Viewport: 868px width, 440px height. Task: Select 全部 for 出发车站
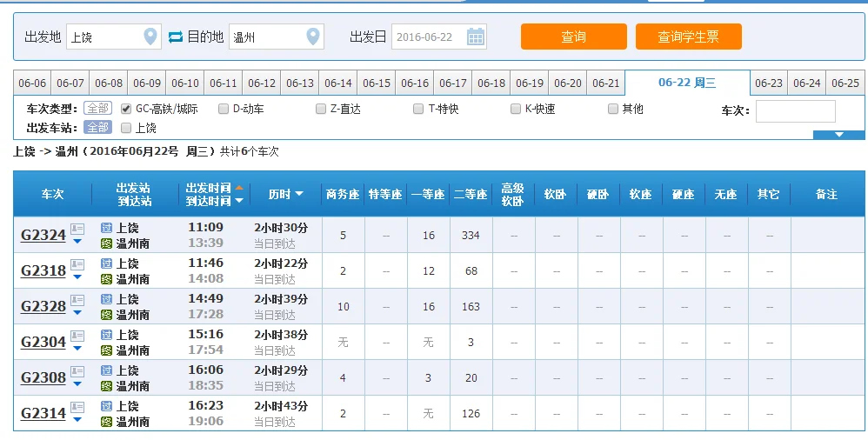pyautogui.click(x=97, y=128)
